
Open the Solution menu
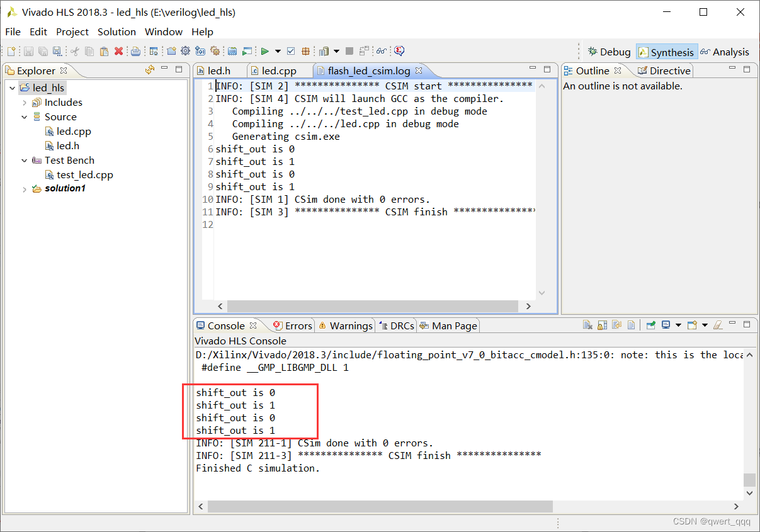click(116, 31)
